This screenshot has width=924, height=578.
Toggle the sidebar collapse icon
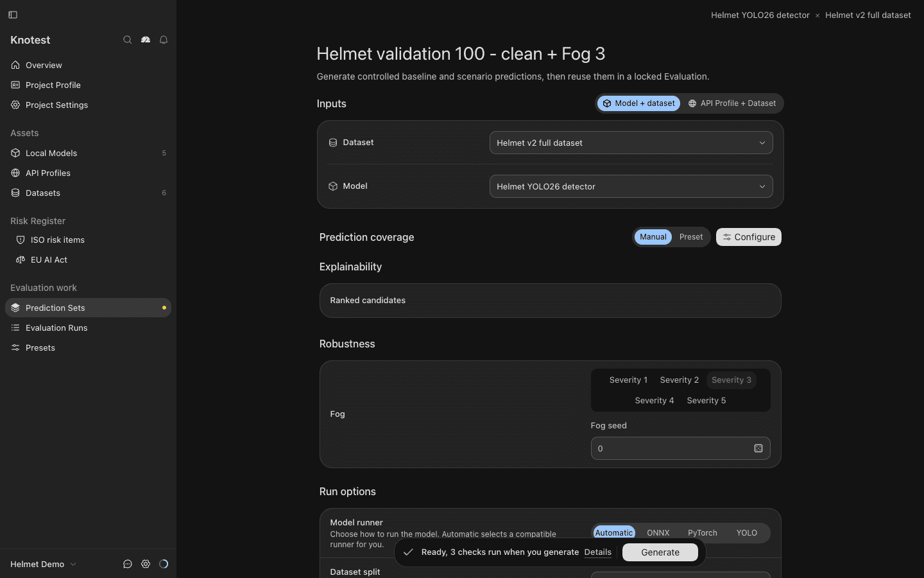(13, 15)
